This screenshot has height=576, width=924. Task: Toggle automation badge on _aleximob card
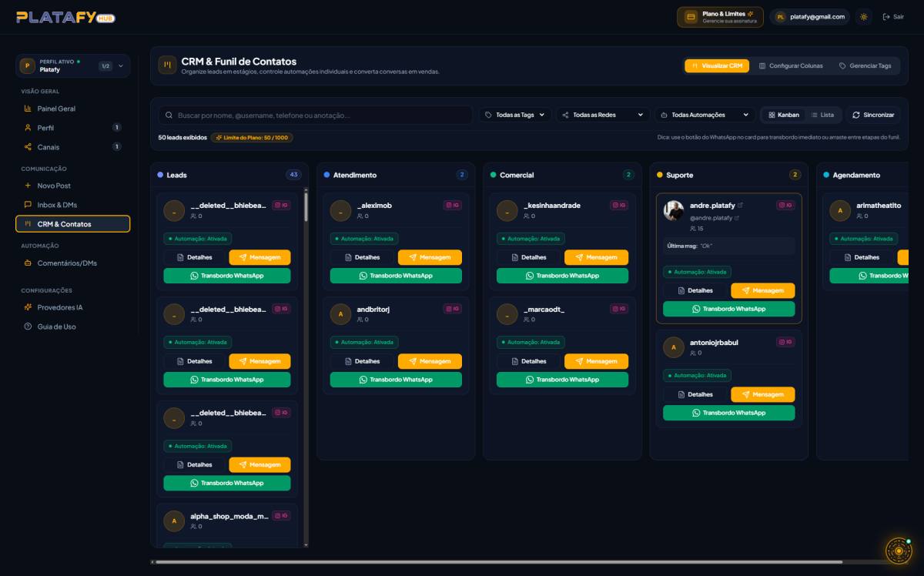pyautogui.click(x=363, y=239)
